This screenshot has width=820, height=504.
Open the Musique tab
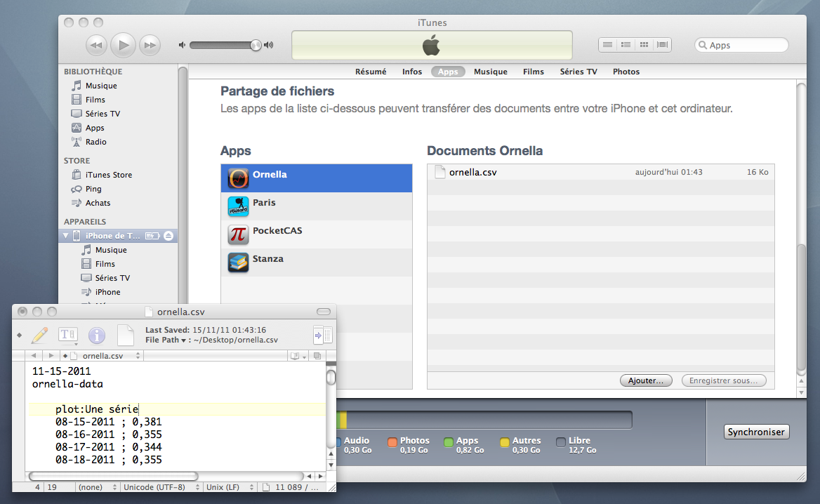(x=491, y=72)
